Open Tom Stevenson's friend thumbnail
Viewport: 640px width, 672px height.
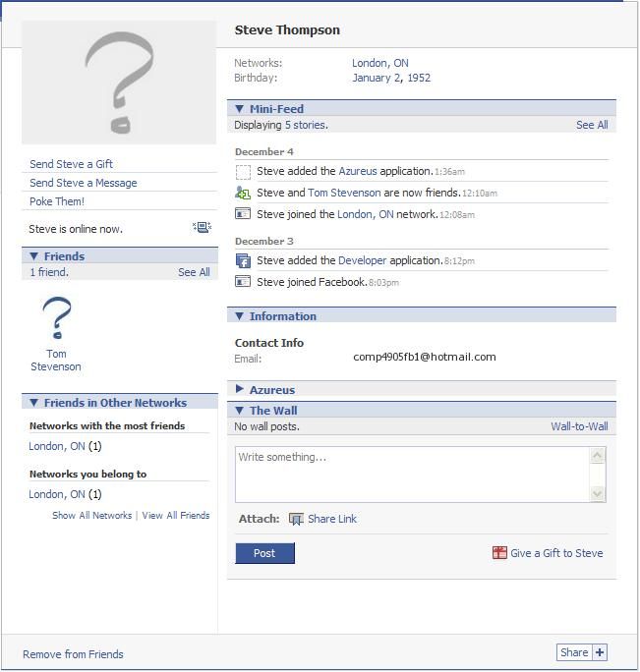(x=57, y=318)
